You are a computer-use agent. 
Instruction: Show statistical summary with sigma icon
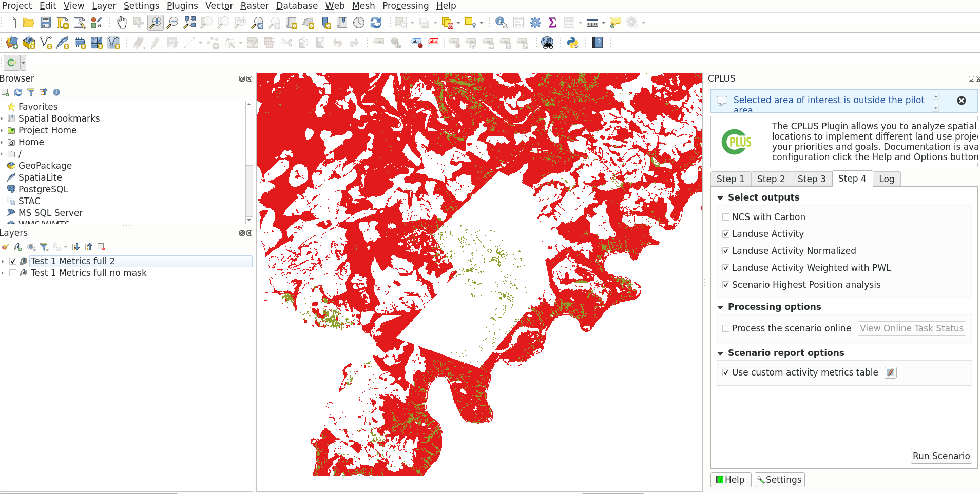[552, 23]
